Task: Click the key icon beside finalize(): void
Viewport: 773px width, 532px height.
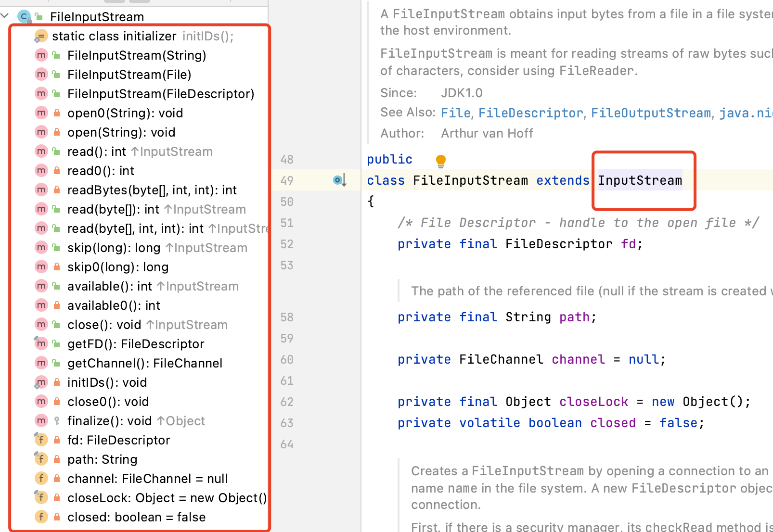Action: [x=57, y=421]
